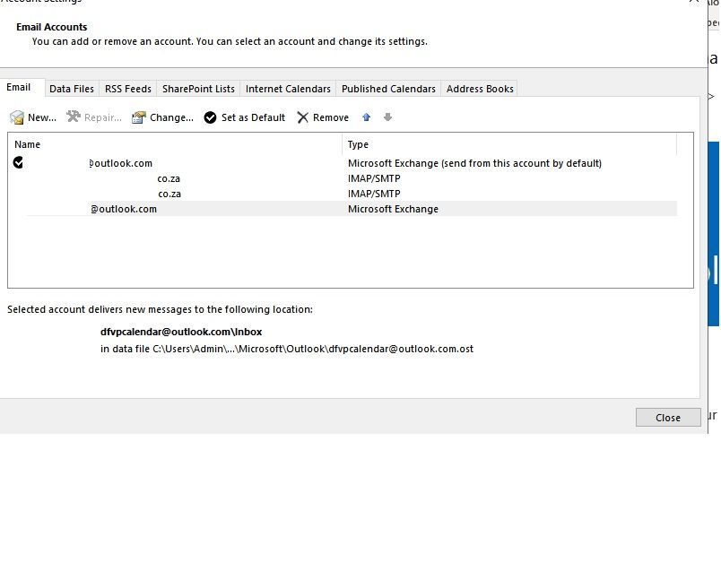This screenshot has width=721, height=588.
Task: Click the Remove button label
Action: (331, 117)
